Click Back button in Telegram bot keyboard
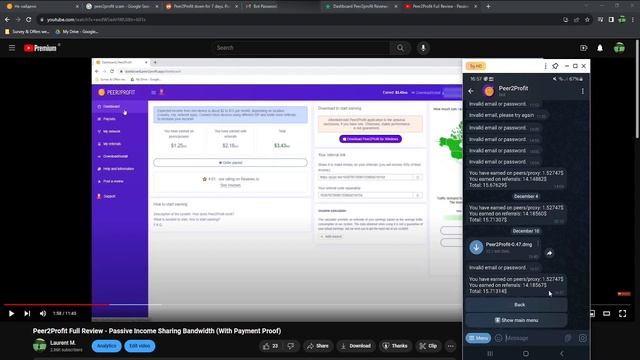The image size is (640, 360). (516, 304)
